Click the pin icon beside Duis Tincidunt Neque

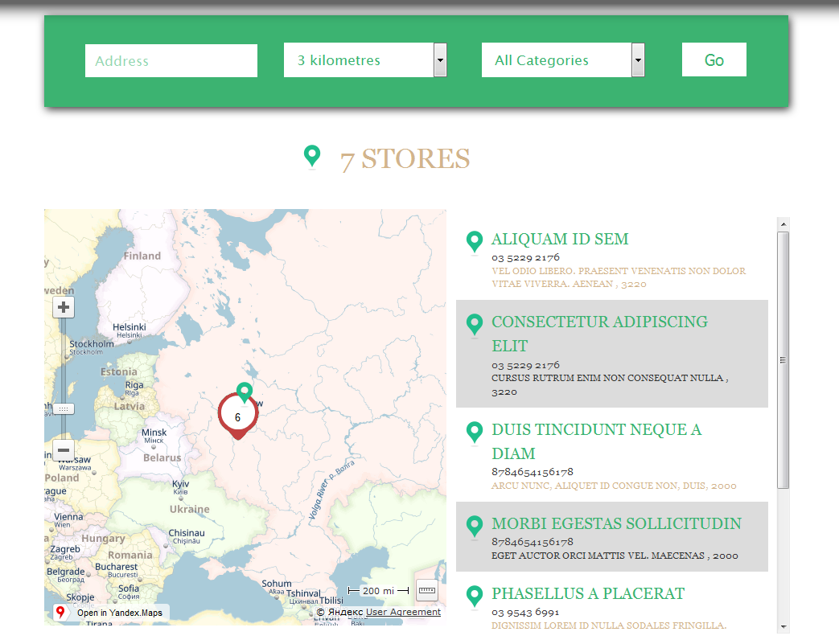474,433
